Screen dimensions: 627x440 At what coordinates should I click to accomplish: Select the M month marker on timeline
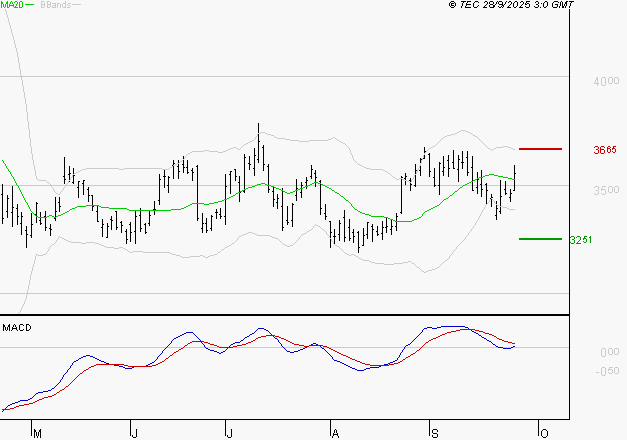click(x=37, y=432)
